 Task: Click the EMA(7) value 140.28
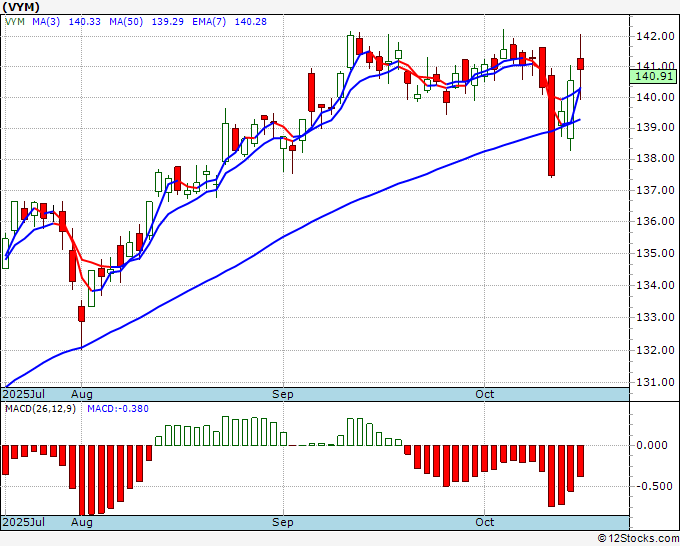[250, 22]
